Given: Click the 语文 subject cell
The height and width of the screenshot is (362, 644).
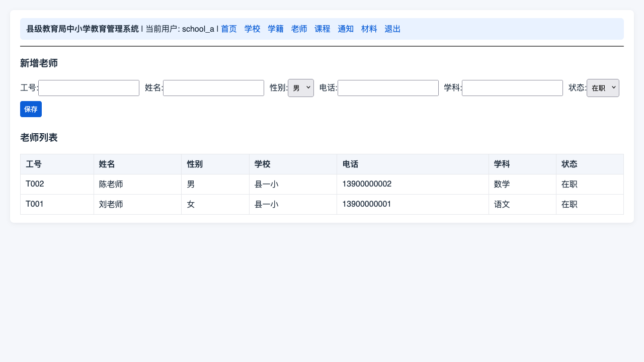Looking at the screenshot, I should [x=522, y=204].
